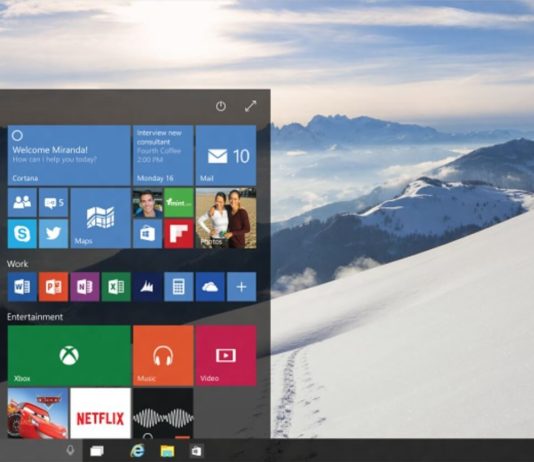Open the Xbox tile
The width and height of the screenshot is (534, 462).
tap(69, 355)
